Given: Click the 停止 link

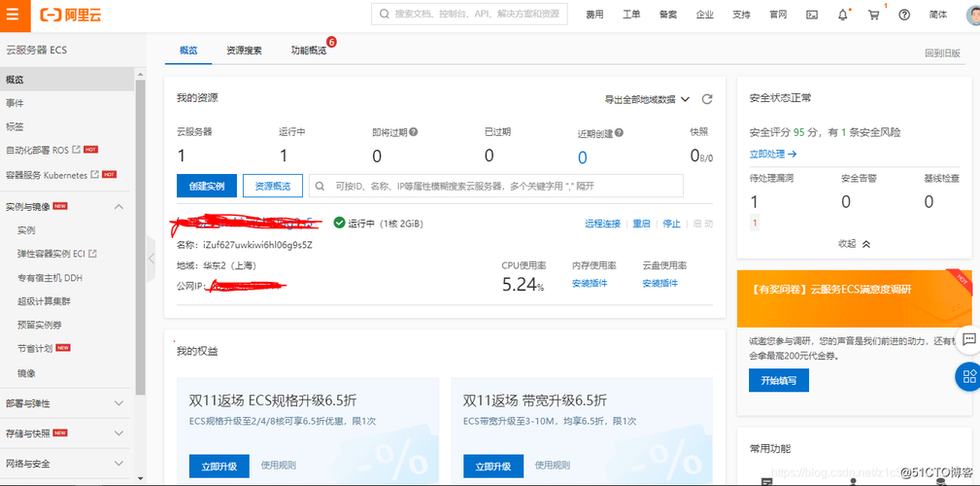Looking at the screenshot, I should click(x=671, y=224).
